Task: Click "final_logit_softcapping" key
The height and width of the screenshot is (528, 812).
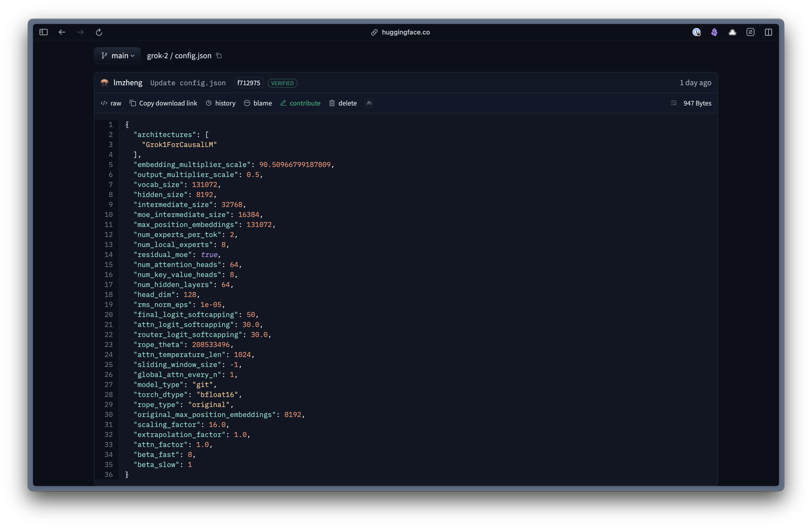Action: pos(185,314)
